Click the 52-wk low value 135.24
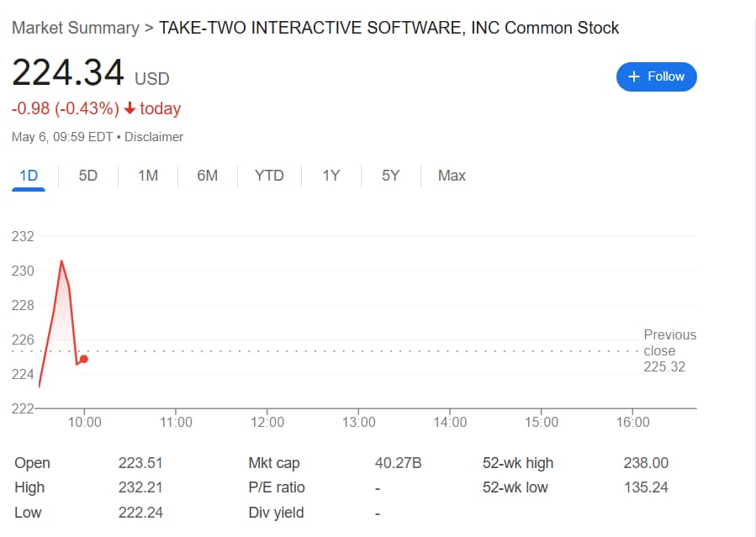Screen dimensions: 756x537 coord(646,487)
